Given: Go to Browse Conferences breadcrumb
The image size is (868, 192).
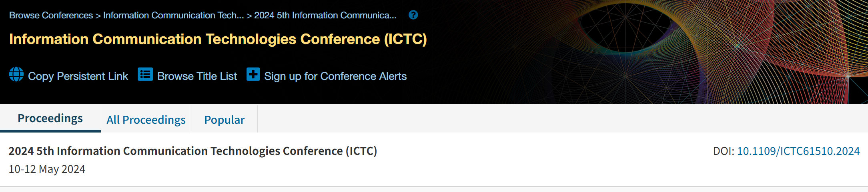Looking at the screenshot, I should [51, 15].
